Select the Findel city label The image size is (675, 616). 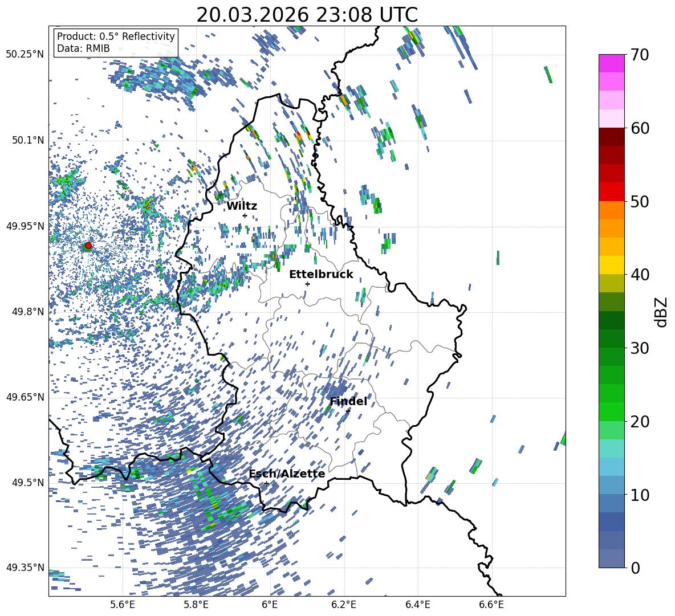[348, 402]
